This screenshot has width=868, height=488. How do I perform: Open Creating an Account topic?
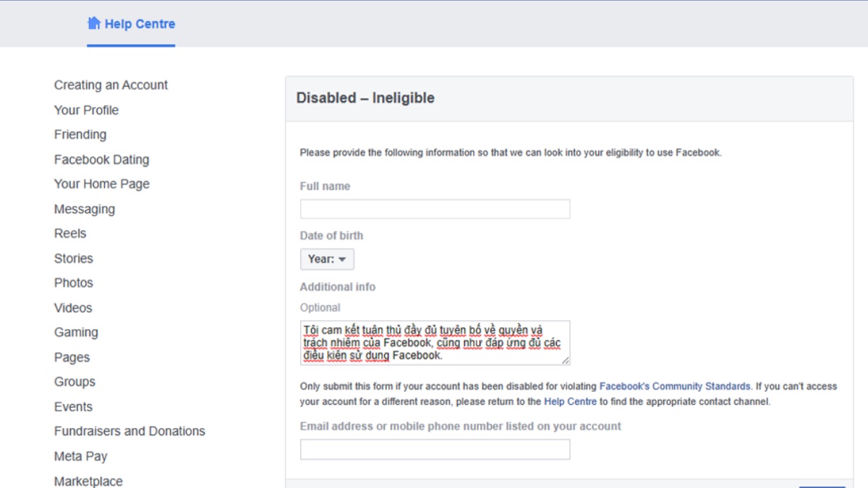(x=111, y=85)
